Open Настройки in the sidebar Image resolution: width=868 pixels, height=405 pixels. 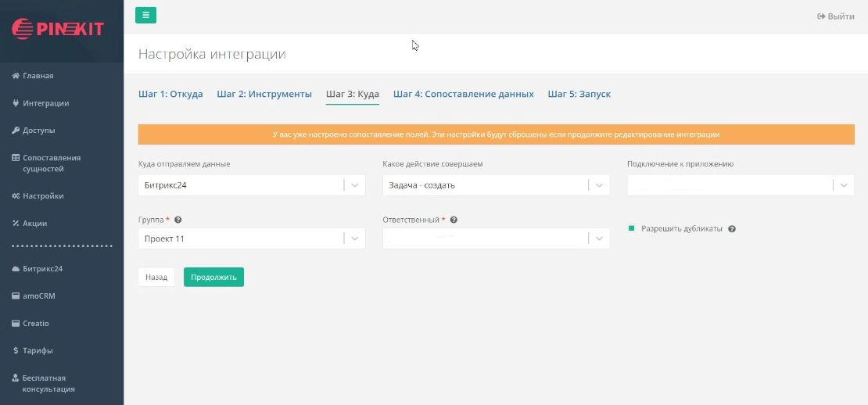coord(43,196)
